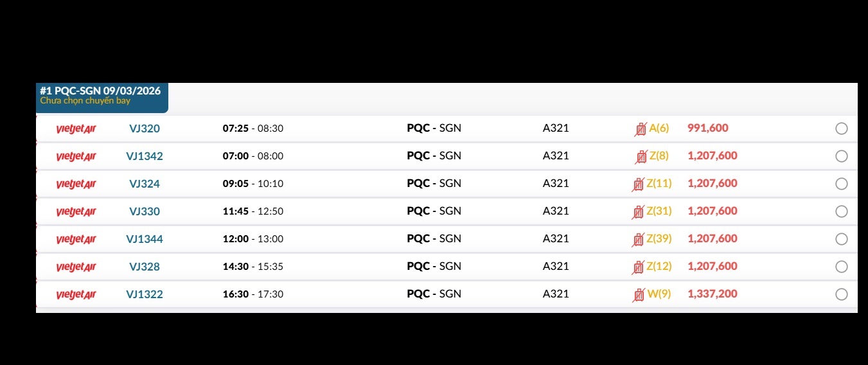Click the no-baggage icon for flight VJ320
The image size is (868, 365).
(x=641, y=129)
